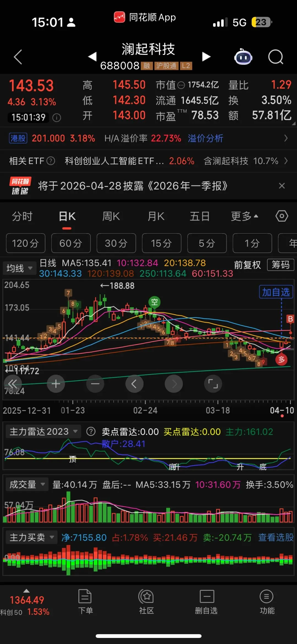Tap the 沪股通 tag
Image resolution: width=297 pixels, height=644 pixels.
[x=166, y=66]
